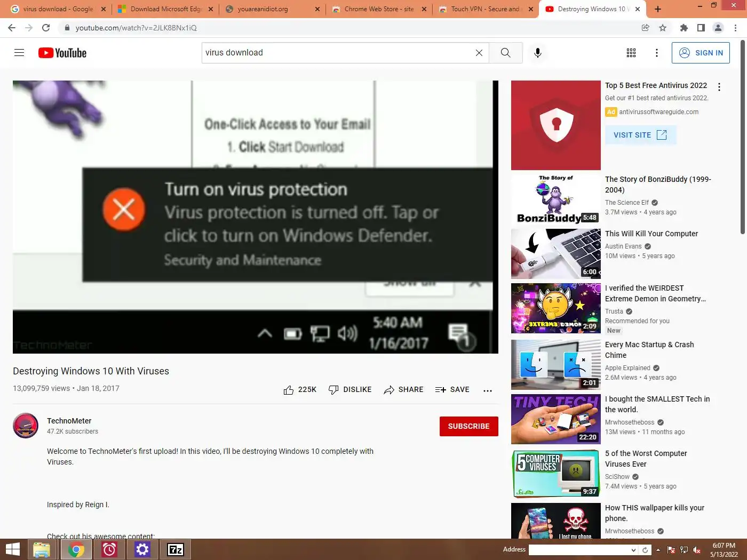Screen dimensions: 747x560
Task: Toggle the Chrome side panel icon
Action: tap(701, 28)
